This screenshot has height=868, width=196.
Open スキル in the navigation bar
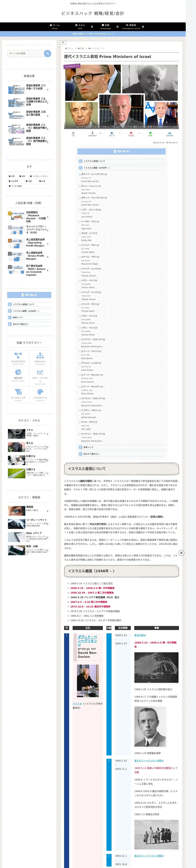pyautogui.click(x=80, y=27)
